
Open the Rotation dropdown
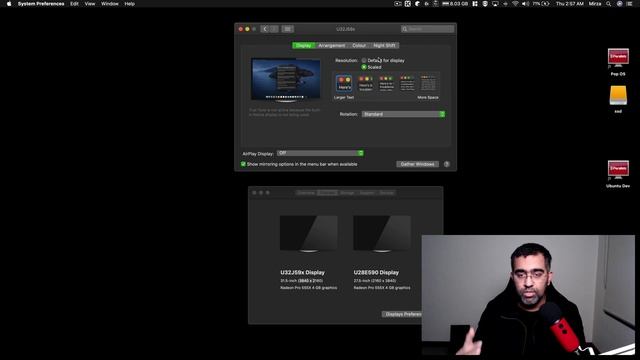tap(403, 114)
